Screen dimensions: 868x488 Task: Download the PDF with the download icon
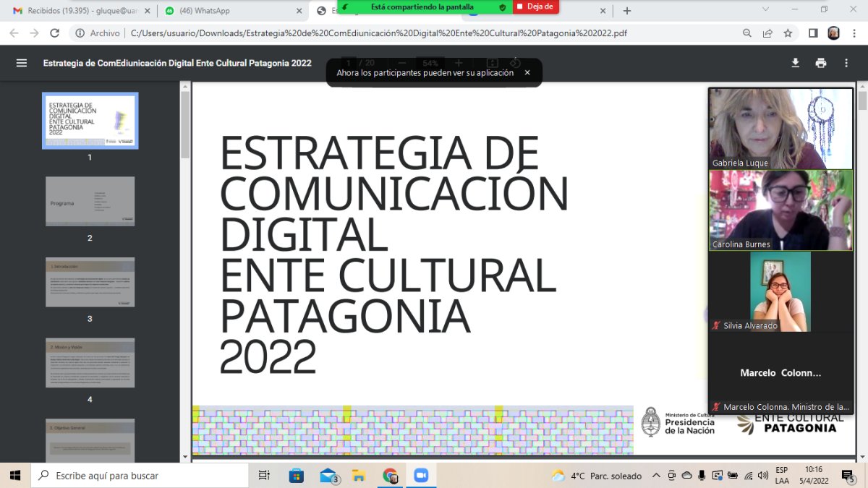(x=795, y=63)
